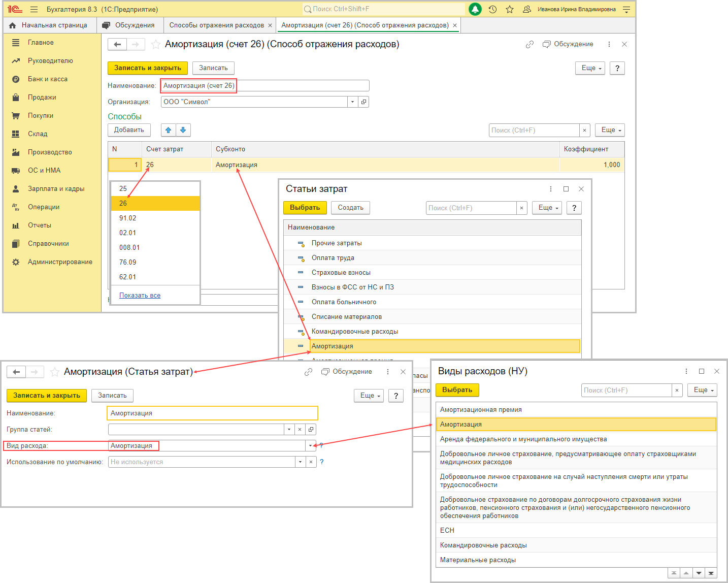Viewport: 728px width, 583px height.
Task: Open the service settings icon at top right
Action: [x=626, y=9]
